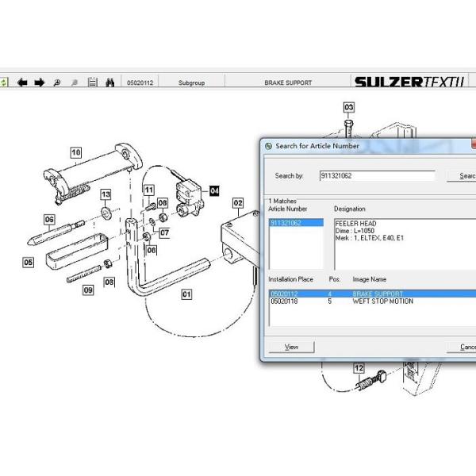Click the zoom magnifier toolbar icon
The image size is (476, 476).
(56, 83)
